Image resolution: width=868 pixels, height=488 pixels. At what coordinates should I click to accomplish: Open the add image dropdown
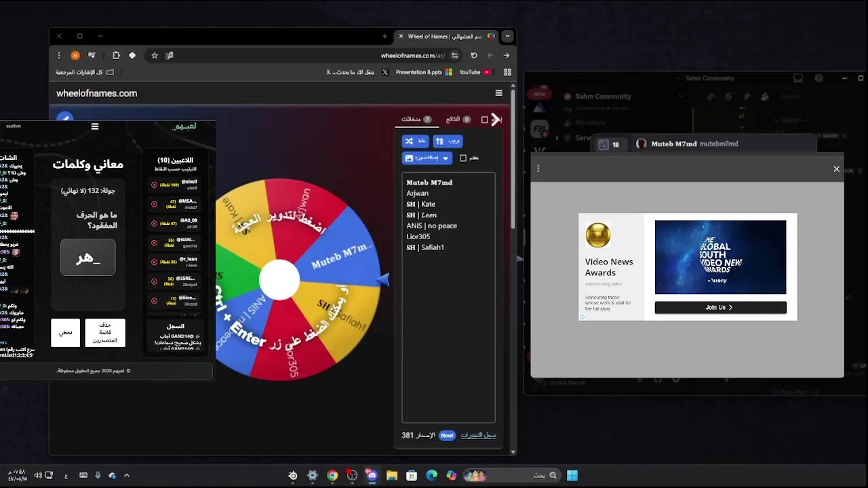click(x=427, y=158)
